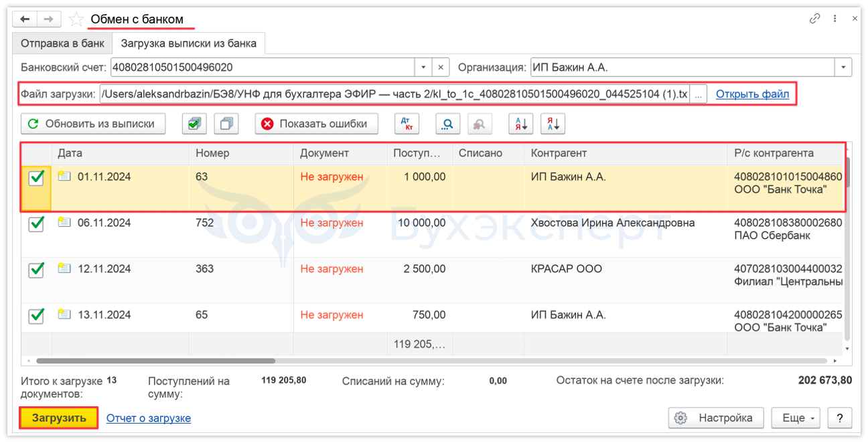The width and height of the screenshot is (868, 443).
Task: Copy link via the chain icon
Action: pos(815,19)
